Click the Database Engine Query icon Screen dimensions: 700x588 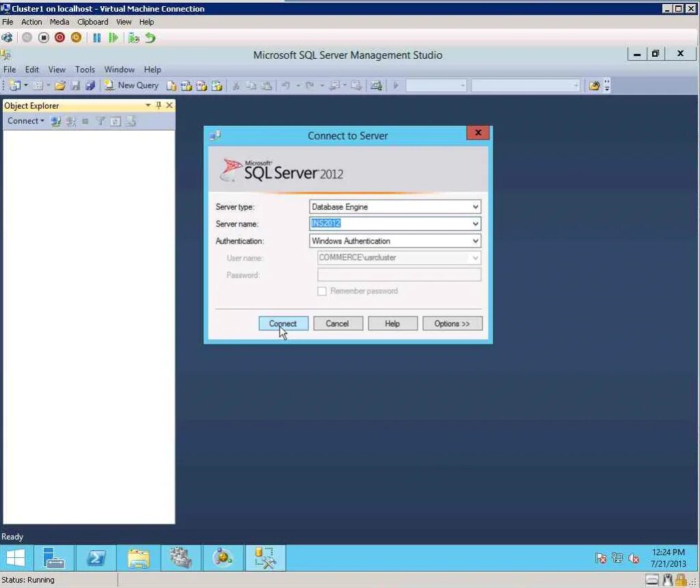click(x=172, y=85)
